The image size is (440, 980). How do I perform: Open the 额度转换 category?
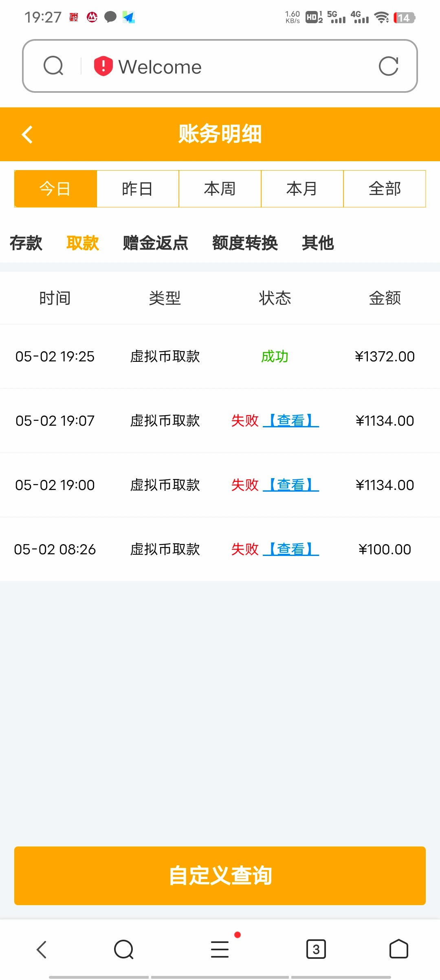point(245,243)
